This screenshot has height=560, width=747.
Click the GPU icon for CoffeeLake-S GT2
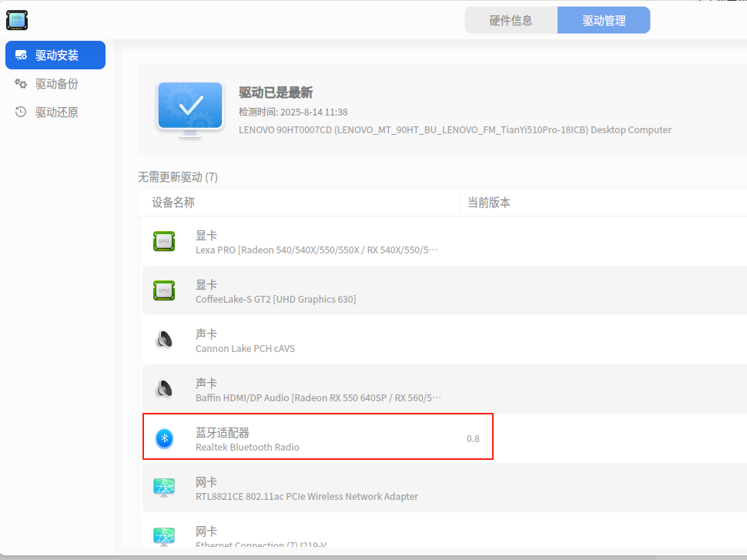click(164, 290)
